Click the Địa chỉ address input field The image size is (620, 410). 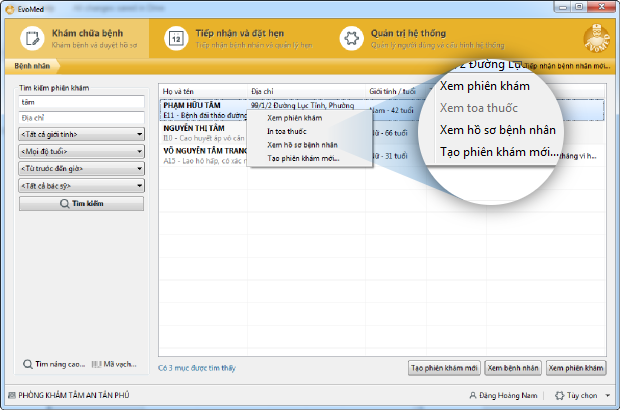tap(81, 118)
